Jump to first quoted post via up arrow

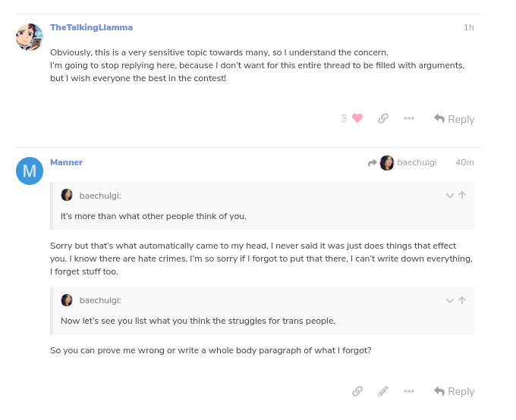point(462,195)
